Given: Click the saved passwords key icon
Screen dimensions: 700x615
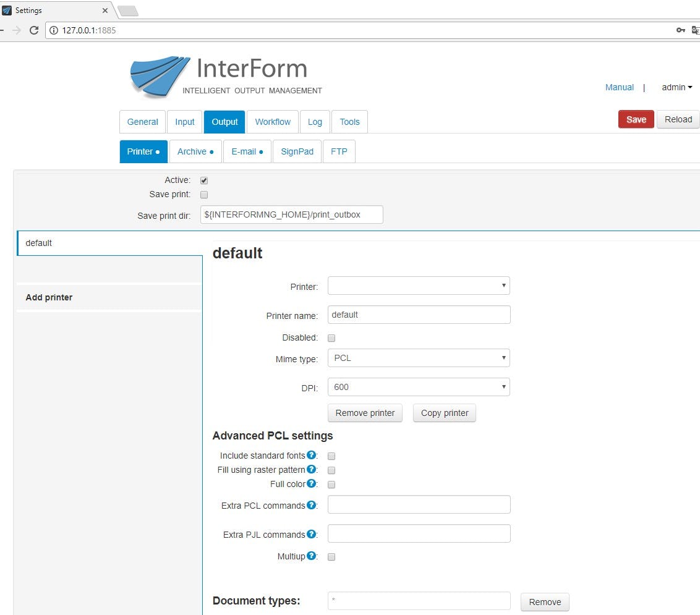Looking at the screenshot, I should [680, 30].
